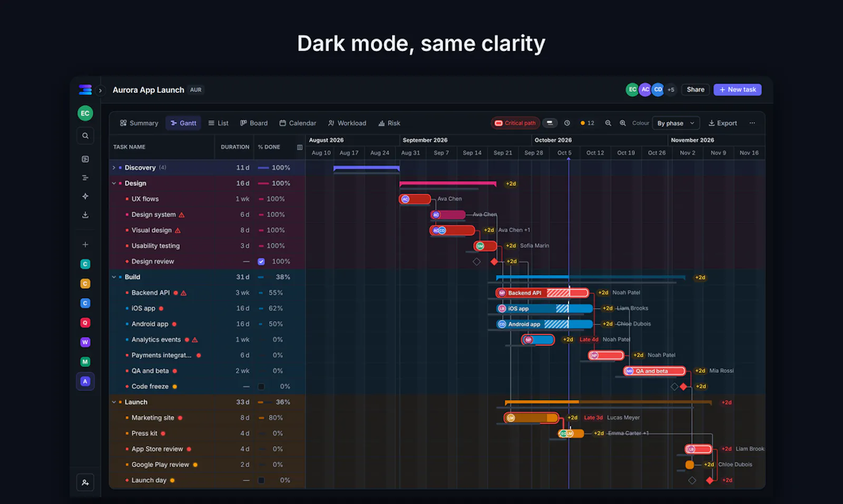The height and width of the screenshot is (504, 843).
Task: Click the sparkle AI icon in the sidebar
Action: coord(85,196)
